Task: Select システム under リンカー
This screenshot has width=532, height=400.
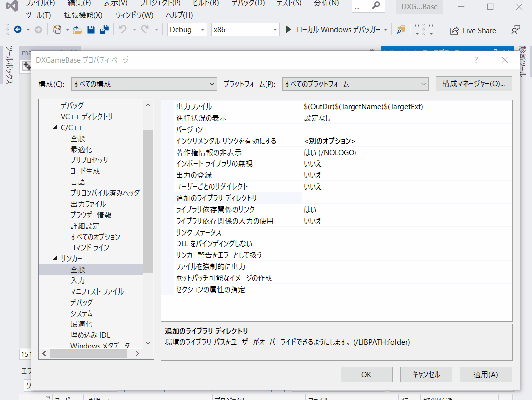Action: pyautogui.click(x=82, y=313)
